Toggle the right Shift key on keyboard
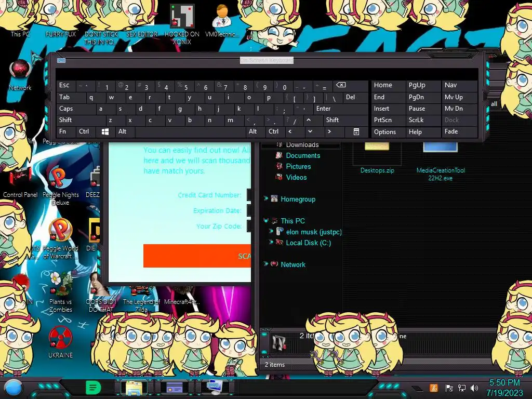 tap(345, 120)
